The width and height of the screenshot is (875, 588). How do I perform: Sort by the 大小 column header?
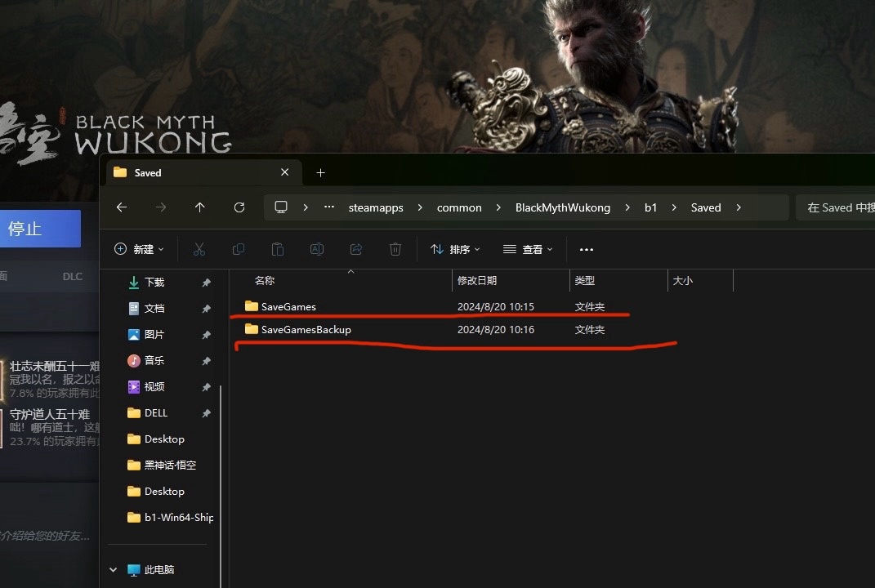pyautogui.click(x=682, y=281)
